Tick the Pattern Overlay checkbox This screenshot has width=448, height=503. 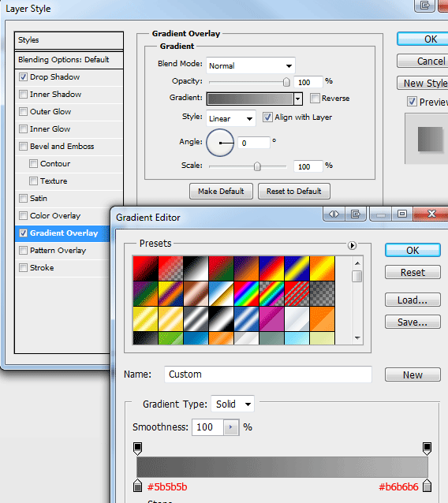pos(23,250)
